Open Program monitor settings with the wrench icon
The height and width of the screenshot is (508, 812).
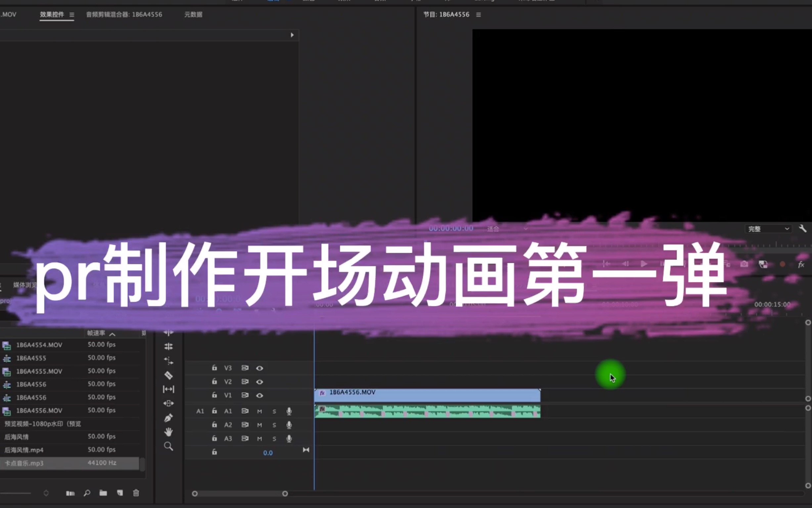pos(803,228)
